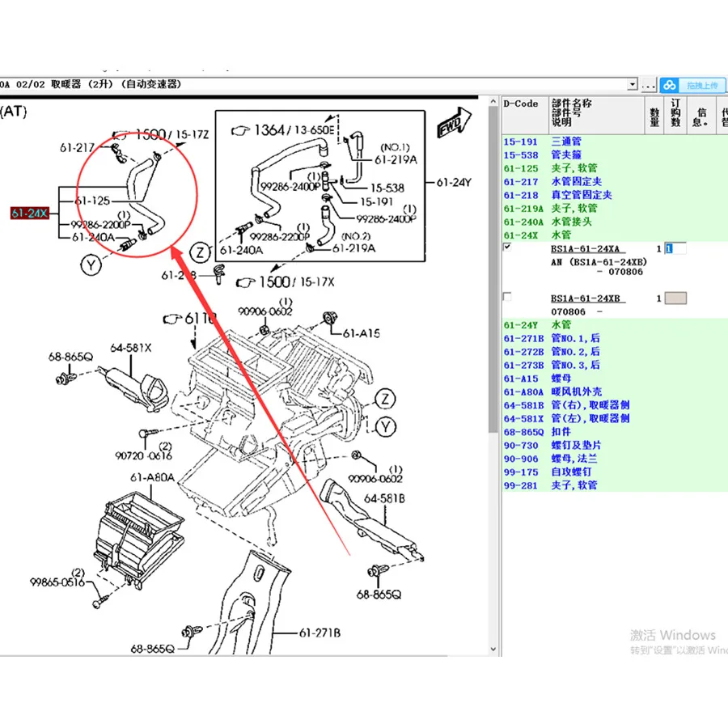Click the 订购数 column header
Image resolution: width=728 pixels, height=728 pixels.
click(x=675, y=115)
